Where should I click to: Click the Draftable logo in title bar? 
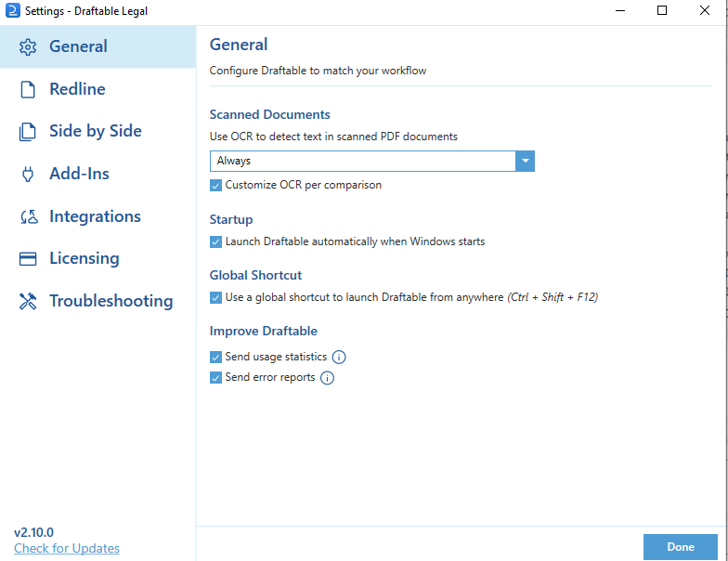(13, 10)
